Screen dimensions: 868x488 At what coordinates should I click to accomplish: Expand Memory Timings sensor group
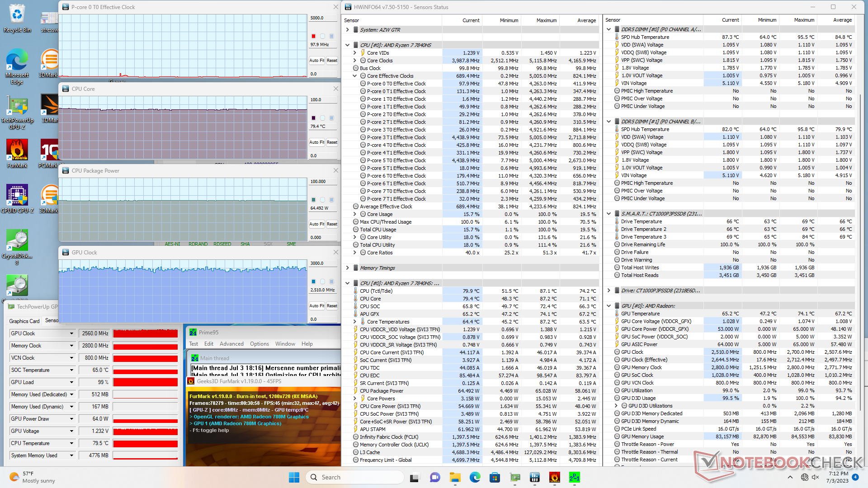(347, 268)
